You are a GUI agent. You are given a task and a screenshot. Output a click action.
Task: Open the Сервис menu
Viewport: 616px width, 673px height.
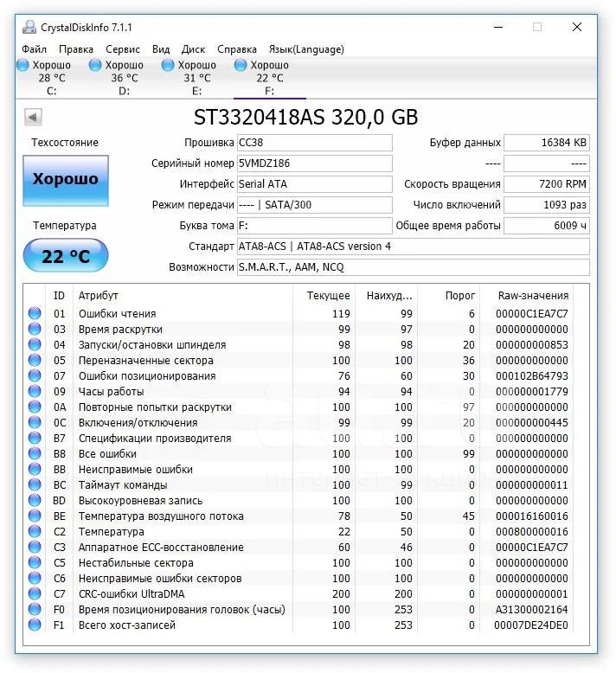click(123, 49)
